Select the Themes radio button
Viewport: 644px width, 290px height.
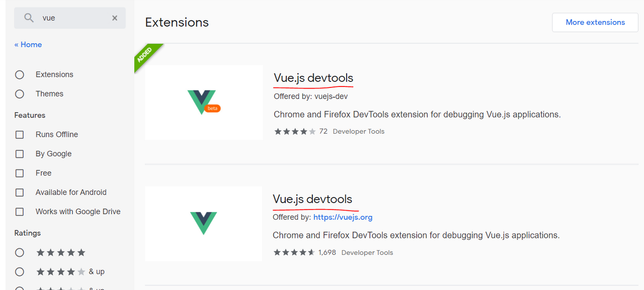coord(20,94)
